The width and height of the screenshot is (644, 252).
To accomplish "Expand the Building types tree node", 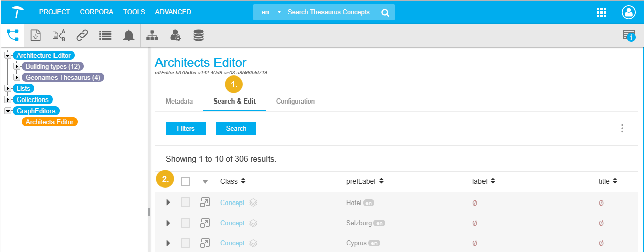I will pos(17,66).
